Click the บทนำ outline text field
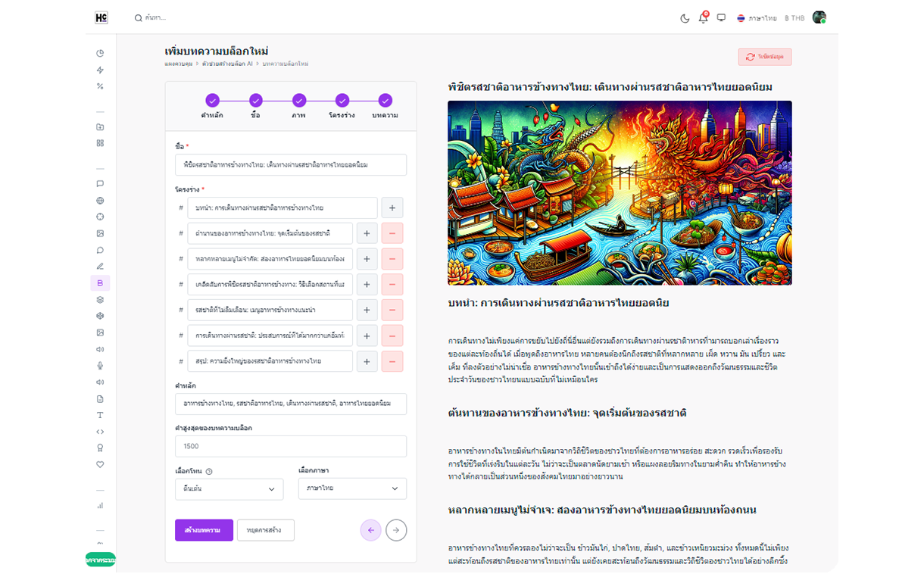Screen dimensions: 924x574 283,207
